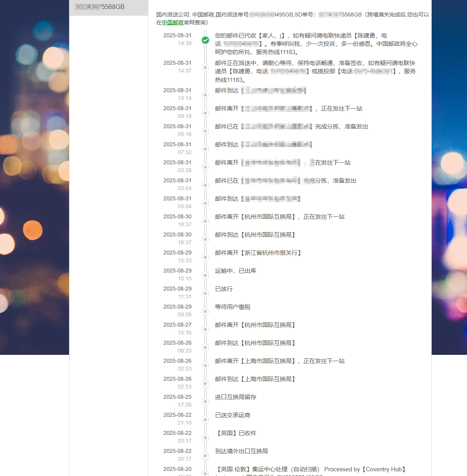
Task: Click the 2025-08-31 13:14 邮件到达 timeline dot
Action: [x=205, y=95]
